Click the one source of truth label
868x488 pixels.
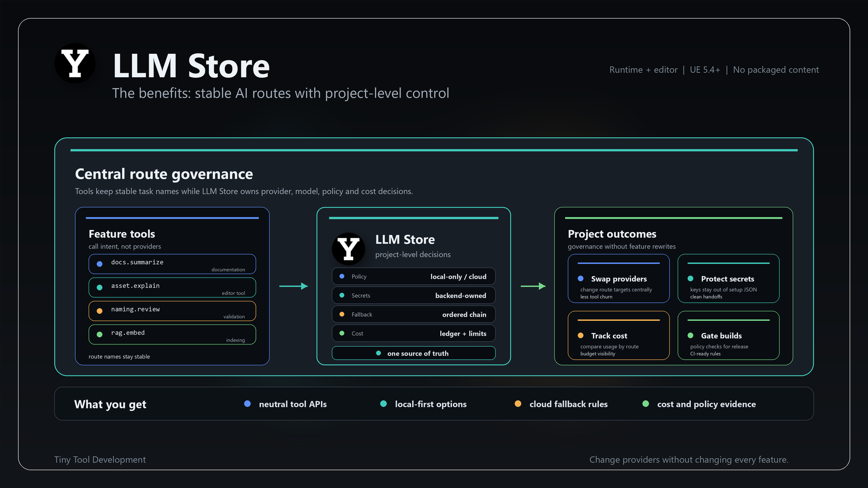pyautogui.click(x=418, y=353)
